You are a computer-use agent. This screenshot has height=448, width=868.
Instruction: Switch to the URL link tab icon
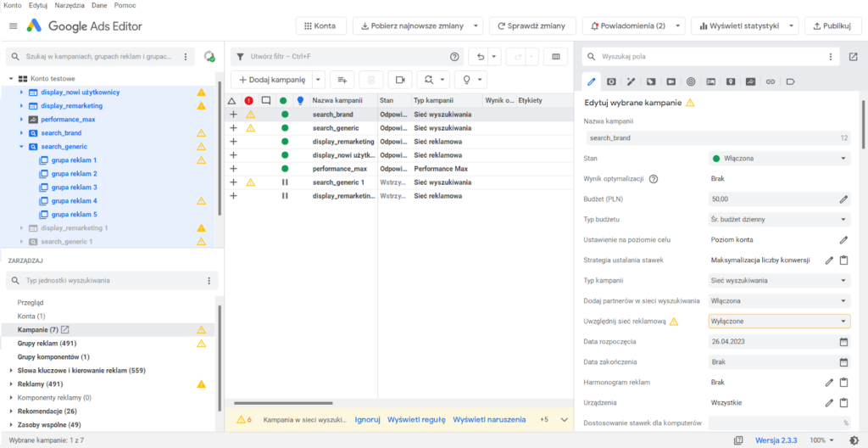[x=771, y=81]
